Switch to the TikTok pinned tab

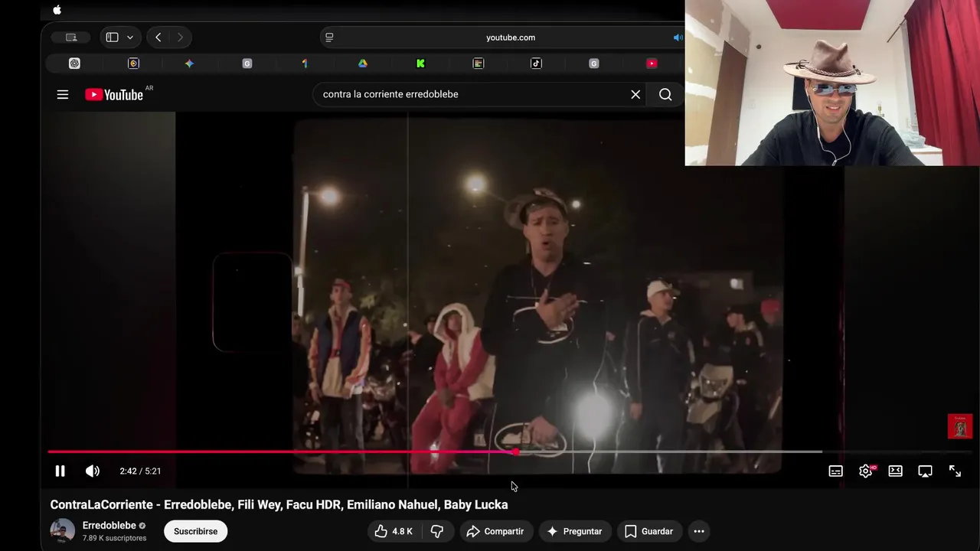(x=536, y=64)
